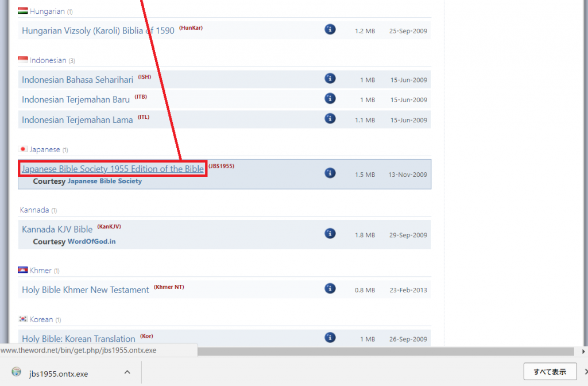Viewport: 588px width, 386px height.
Task: Click info icon for Hungarian Vizsoly Biblia
Action: (x=330, y=29)
